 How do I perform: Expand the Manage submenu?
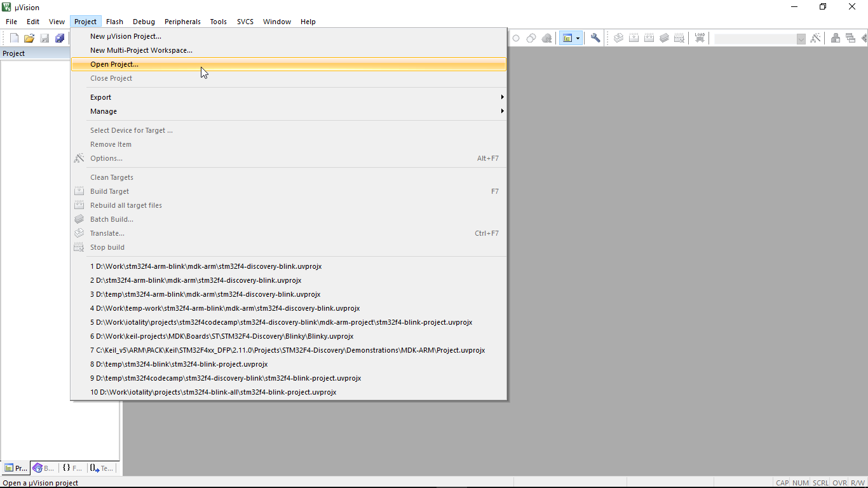[288, 111]
